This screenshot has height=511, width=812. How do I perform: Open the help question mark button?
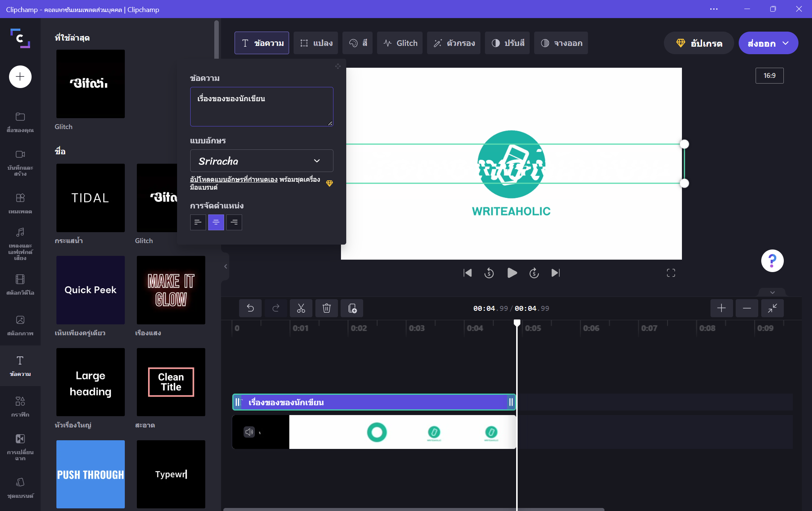coord(773,260)
